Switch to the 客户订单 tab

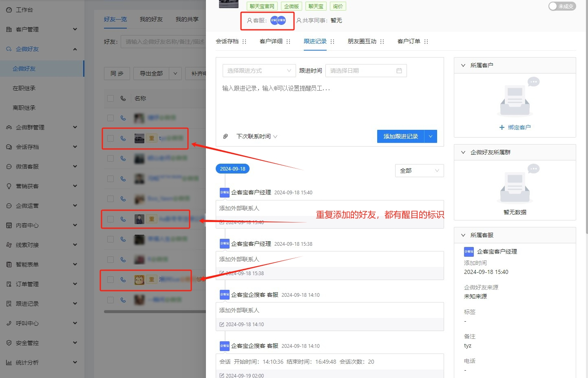(409, 41)
